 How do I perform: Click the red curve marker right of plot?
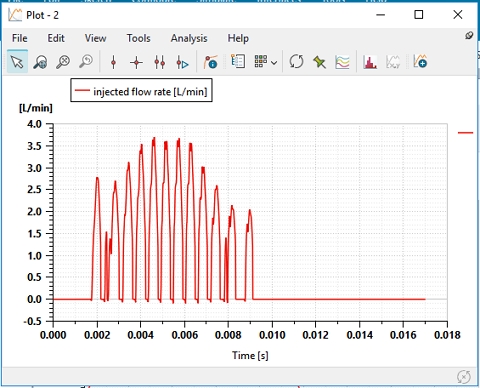point(465,133)
